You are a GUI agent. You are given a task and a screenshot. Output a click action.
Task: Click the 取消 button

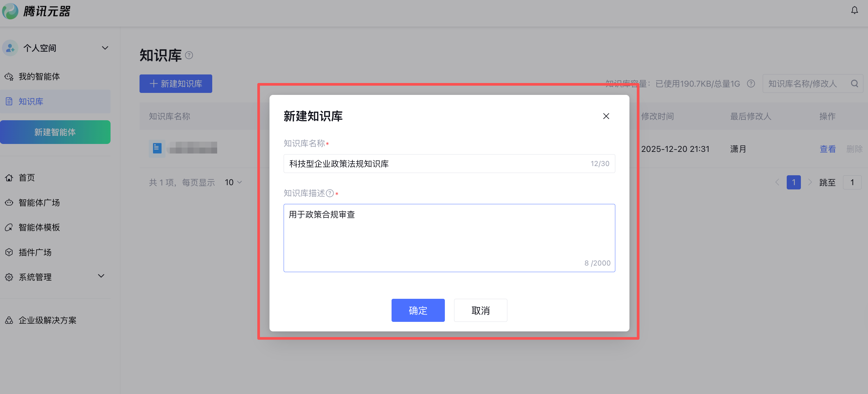pos(480,310)
